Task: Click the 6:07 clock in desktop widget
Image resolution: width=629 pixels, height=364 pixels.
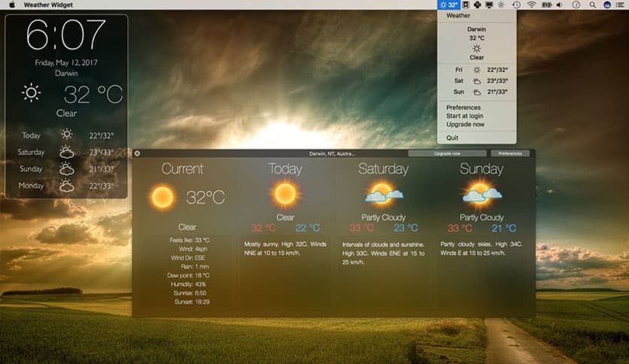Action: click(66, 35)
